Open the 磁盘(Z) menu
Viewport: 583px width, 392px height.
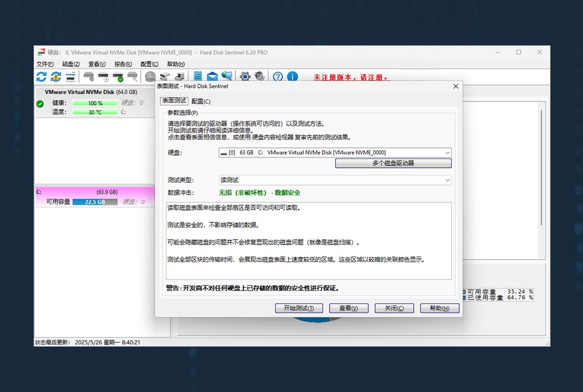(71, 64)
